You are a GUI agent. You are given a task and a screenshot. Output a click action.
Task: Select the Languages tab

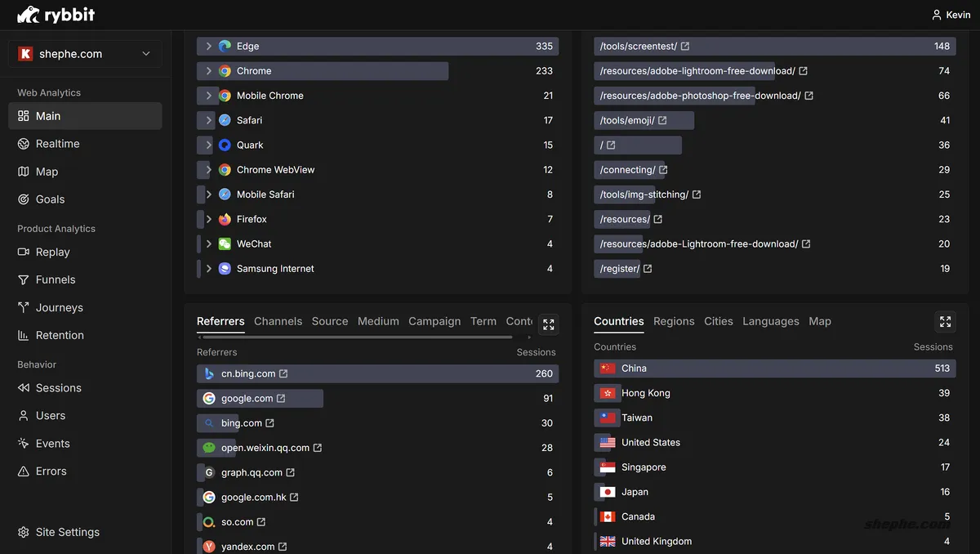pyautogui.click(x=770, y=321)
